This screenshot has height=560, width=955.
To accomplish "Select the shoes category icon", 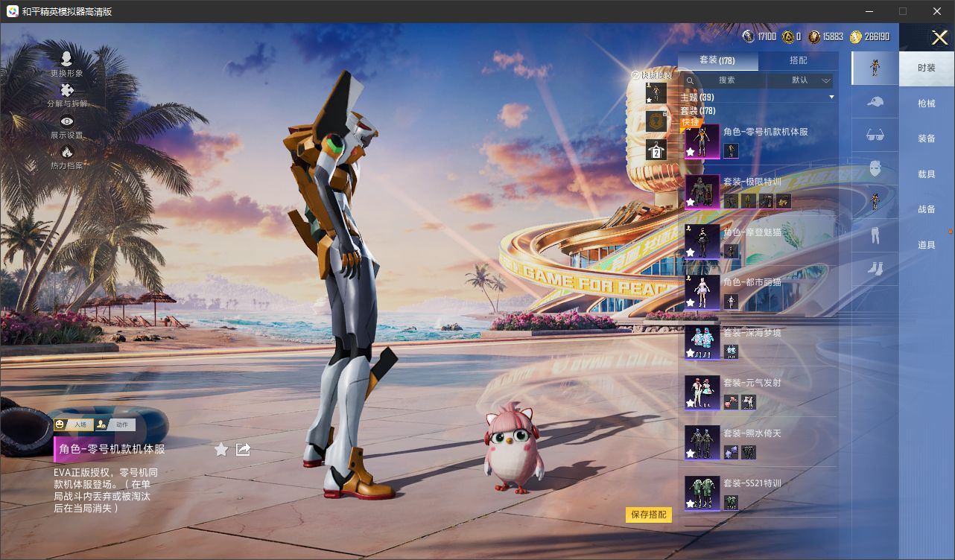I will (x=875, y=269).
